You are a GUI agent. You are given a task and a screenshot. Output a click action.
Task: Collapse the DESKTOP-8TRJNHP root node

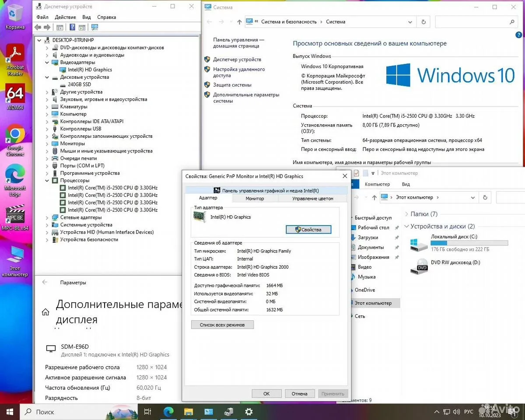click(40, 40)
